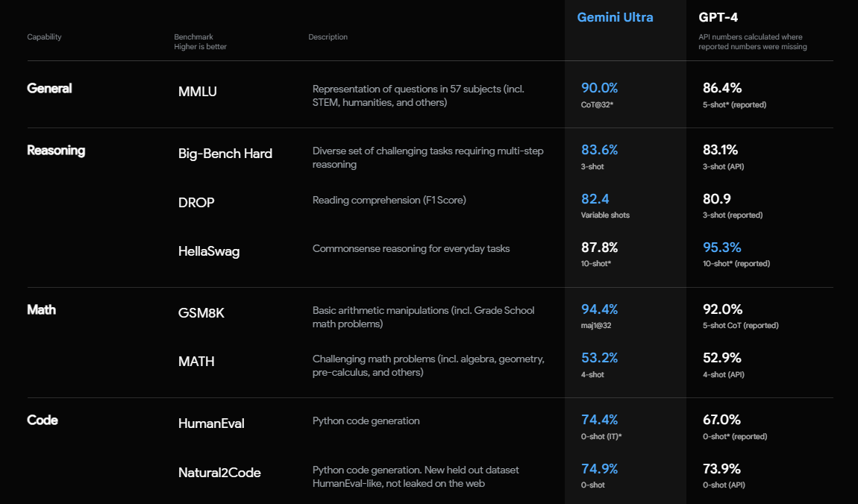The image size is (858, 504).
Task: Select the 74.9% Natural2Code score
Action: pos(599,469)
